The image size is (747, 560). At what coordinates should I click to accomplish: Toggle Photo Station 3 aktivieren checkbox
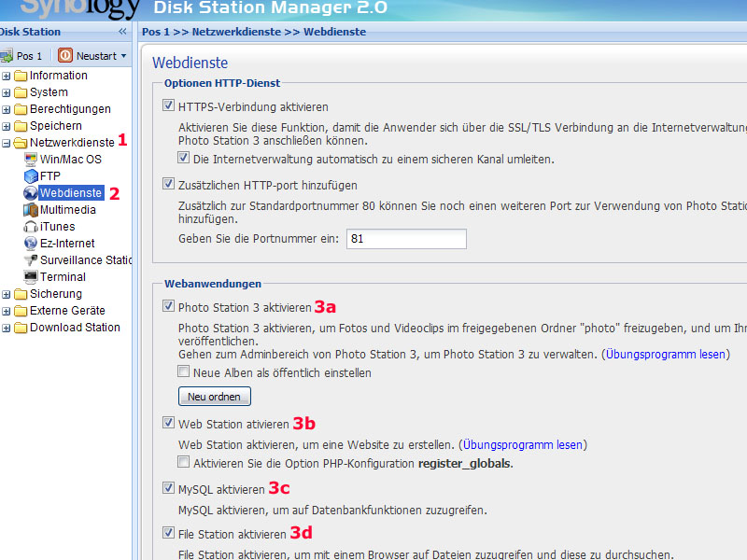pos(169,307)
